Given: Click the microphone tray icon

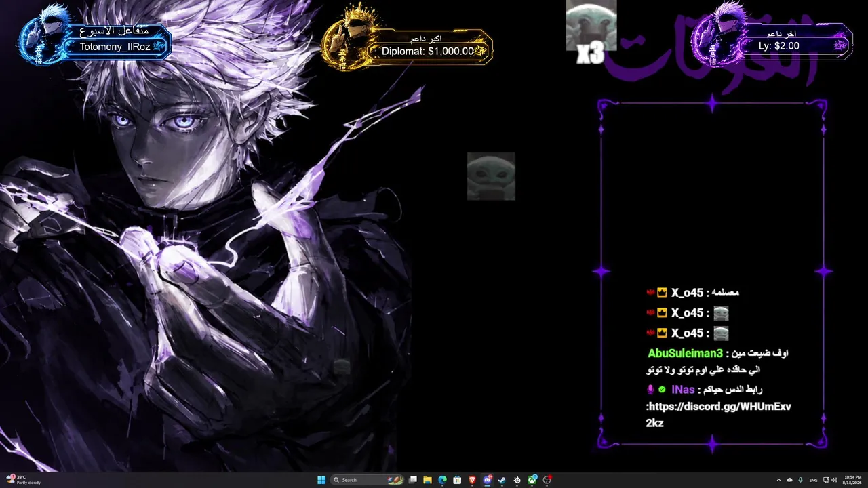Looking at the screenshot, I should (801, 480).
